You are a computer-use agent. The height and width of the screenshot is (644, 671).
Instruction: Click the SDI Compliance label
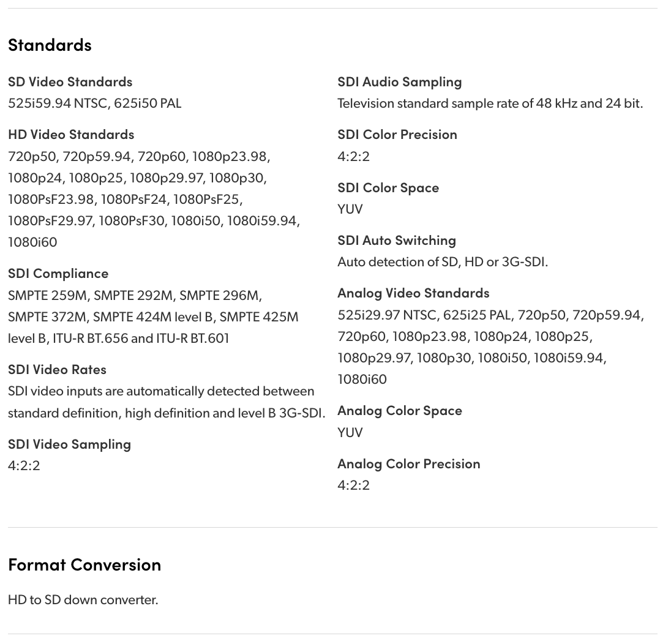pos(58,273)
